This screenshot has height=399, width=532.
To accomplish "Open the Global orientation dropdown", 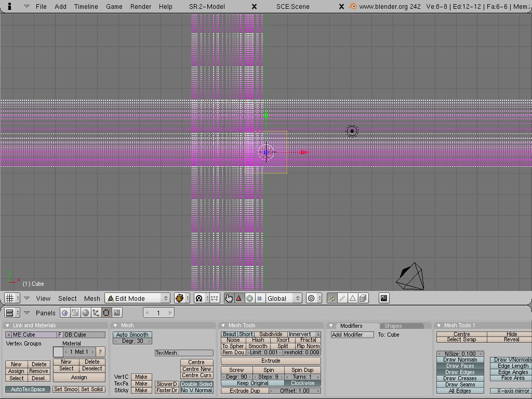I will [x=283, y=298].
